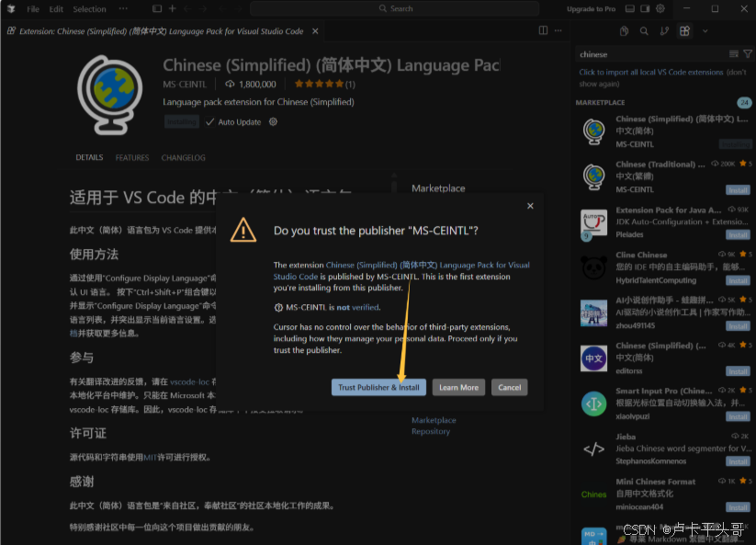Toggle the bottom panel layout icon

(x=629, y=8)
